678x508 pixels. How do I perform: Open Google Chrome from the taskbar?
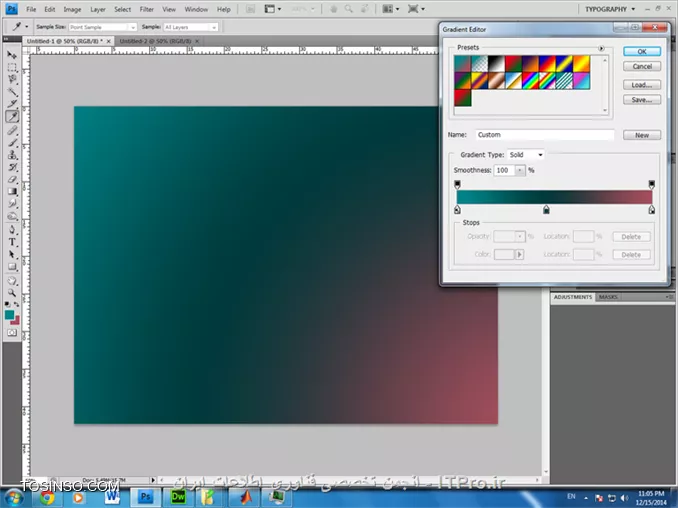(47, 498)
